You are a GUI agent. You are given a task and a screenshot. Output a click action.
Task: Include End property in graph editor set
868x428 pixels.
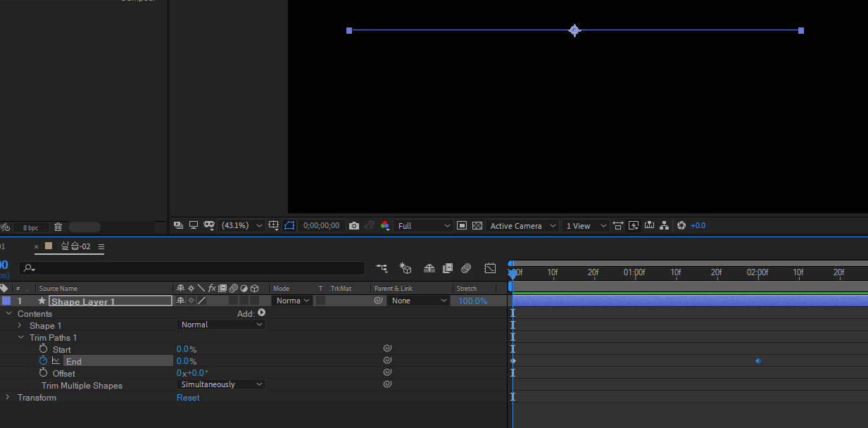click(56, 360)
